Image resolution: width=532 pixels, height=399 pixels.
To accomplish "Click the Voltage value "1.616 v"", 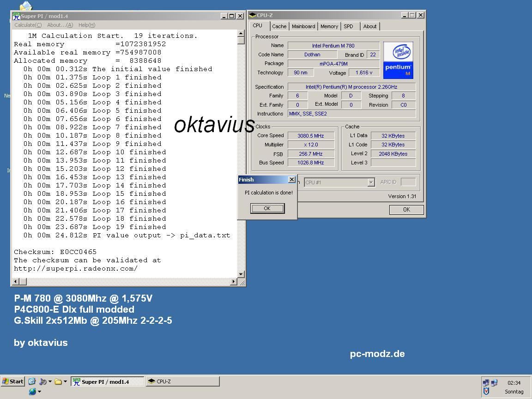I will 364,73.
